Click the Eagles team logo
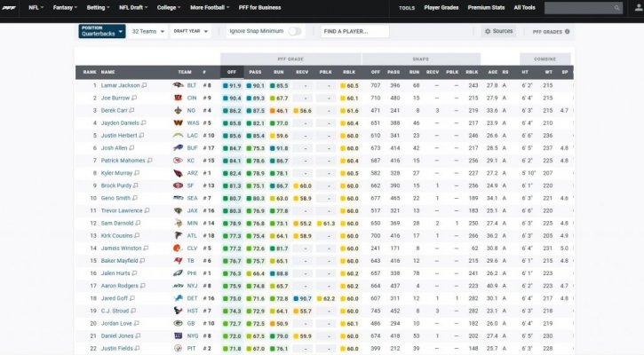Viewport: 644px width, 355px height. point(178,273)
